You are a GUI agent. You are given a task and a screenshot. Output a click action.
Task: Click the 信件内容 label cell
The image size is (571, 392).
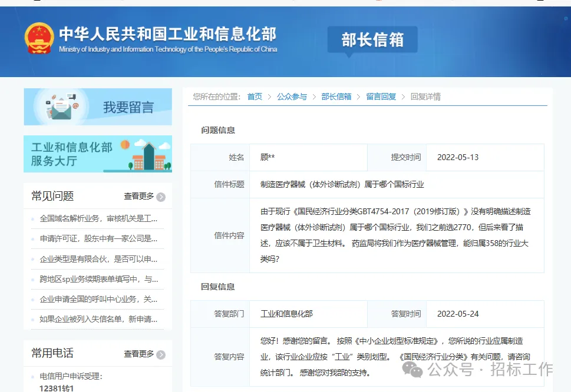[220, 235]
